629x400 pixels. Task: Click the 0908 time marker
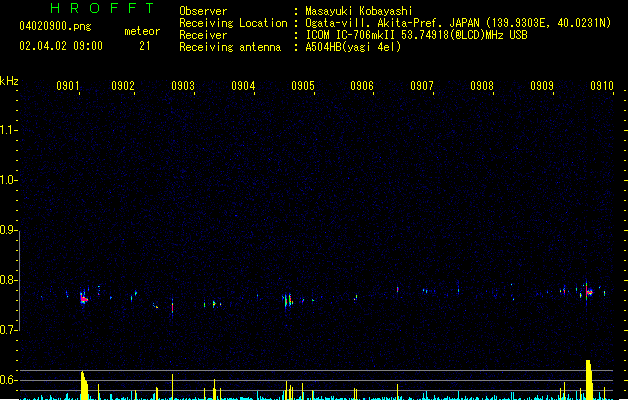[482, 86]
